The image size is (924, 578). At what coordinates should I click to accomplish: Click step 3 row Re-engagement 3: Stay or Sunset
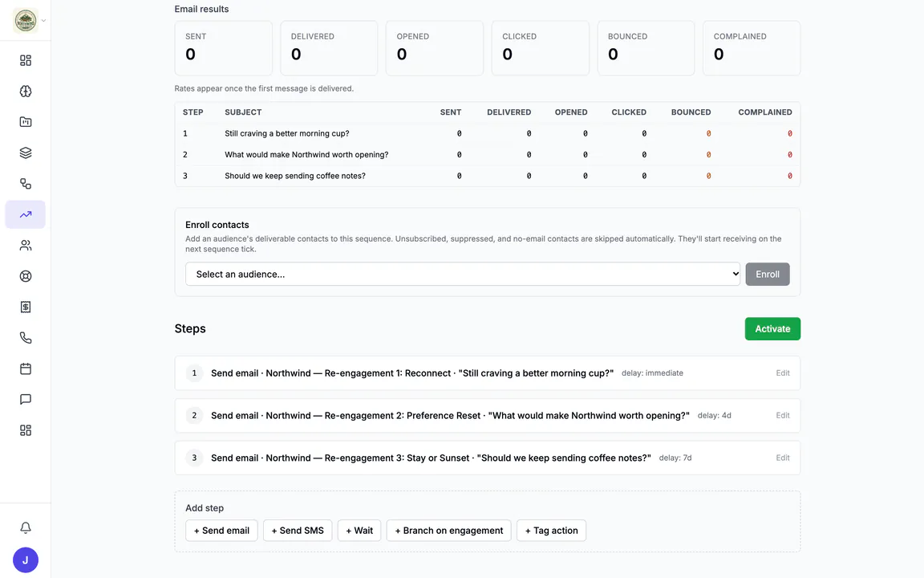[x=488, y=458]
